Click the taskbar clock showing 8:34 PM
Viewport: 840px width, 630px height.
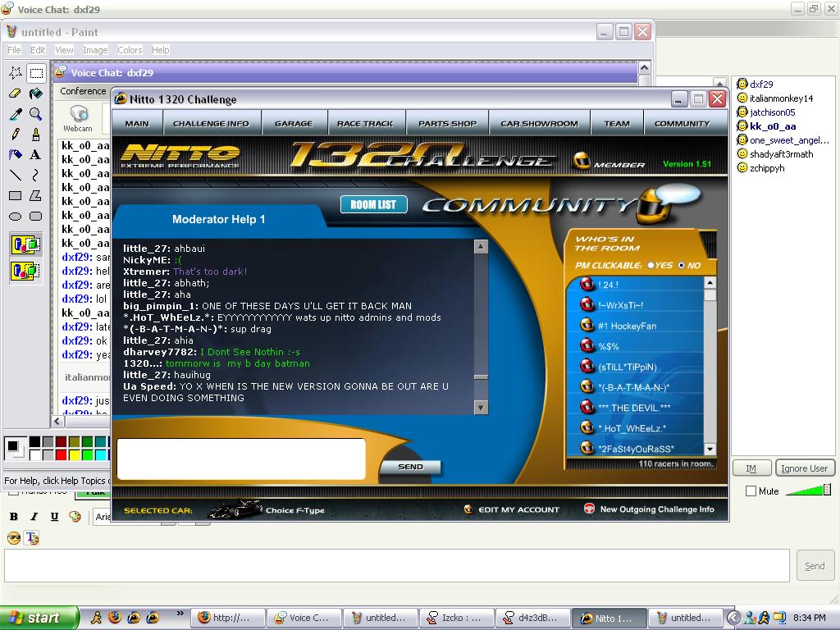[x=810, y=618]
